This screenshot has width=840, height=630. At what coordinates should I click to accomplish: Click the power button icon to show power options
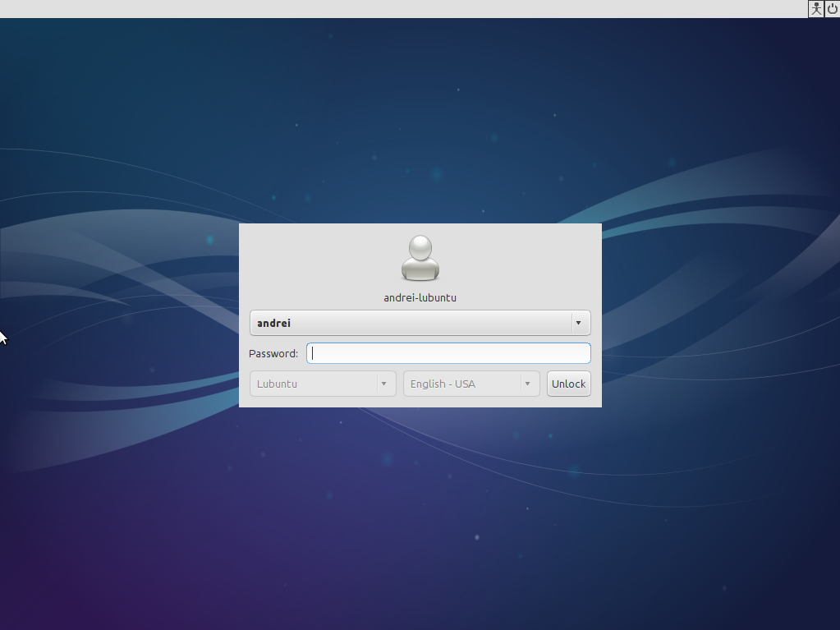click(832, 9)
